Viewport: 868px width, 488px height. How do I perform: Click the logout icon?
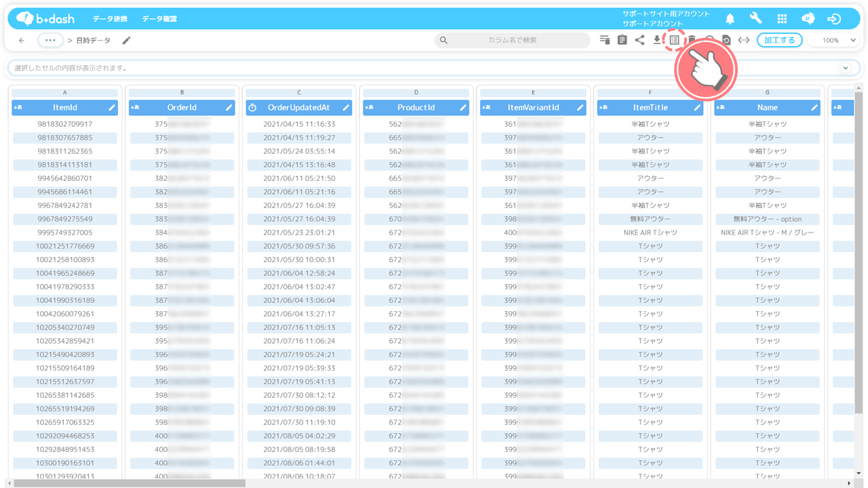pyautogui.click(x=834, y=19)
